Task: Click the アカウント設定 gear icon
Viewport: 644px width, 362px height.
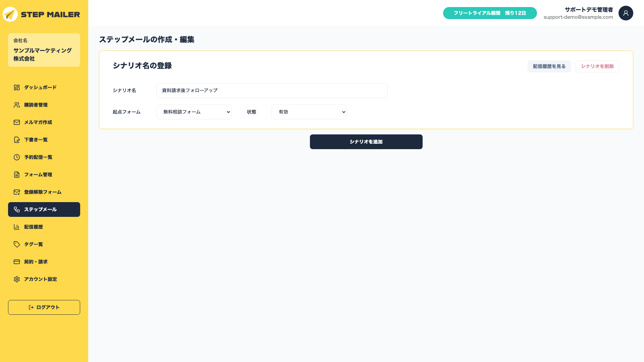Action: click(17, 279)
